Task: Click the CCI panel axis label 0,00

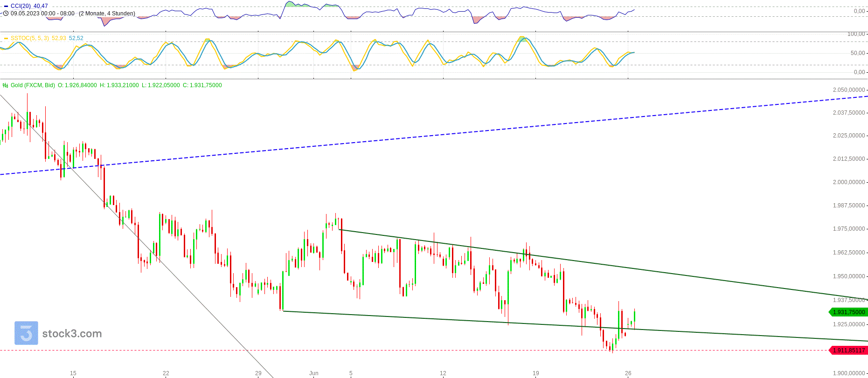Action: [859, 11]
